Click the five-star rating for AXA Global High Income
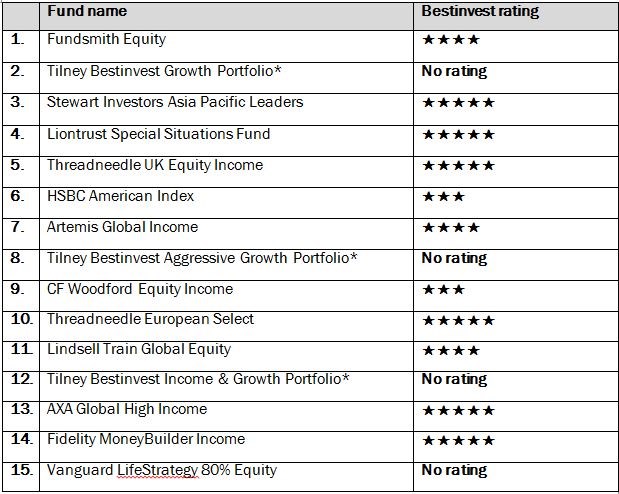619x494 pixels. click(x=458, y=410)
